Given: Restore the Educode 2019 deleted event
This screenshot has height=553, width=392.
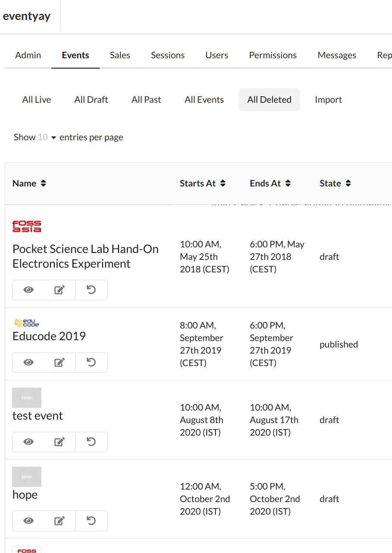Looking at the screenshot, I should [x=91, y=363].
